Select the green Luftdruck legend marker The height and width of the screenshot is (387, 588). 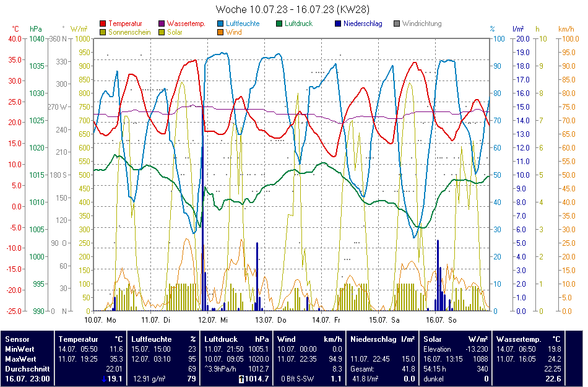click(280, 24)
